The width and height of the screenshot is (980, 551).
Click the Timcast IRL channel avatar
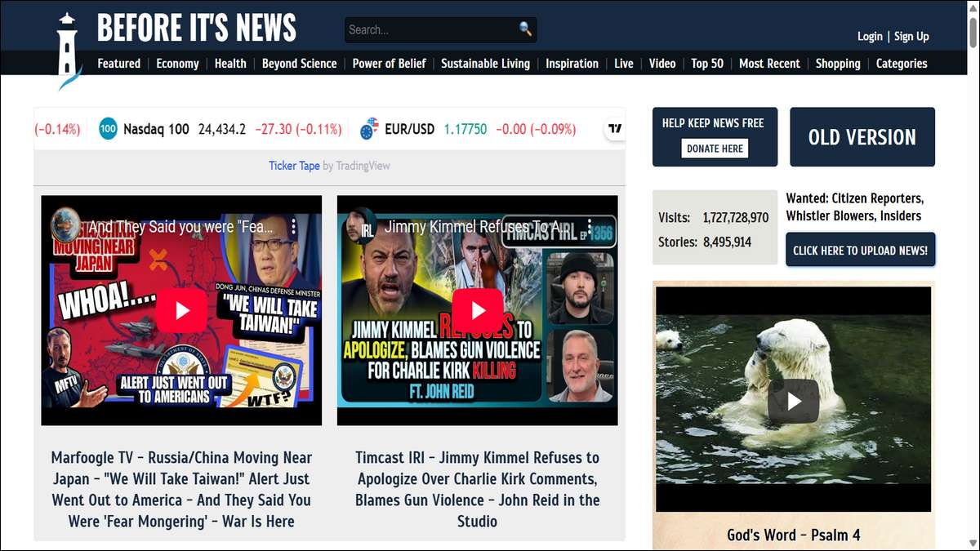click(x=361, y=226)
